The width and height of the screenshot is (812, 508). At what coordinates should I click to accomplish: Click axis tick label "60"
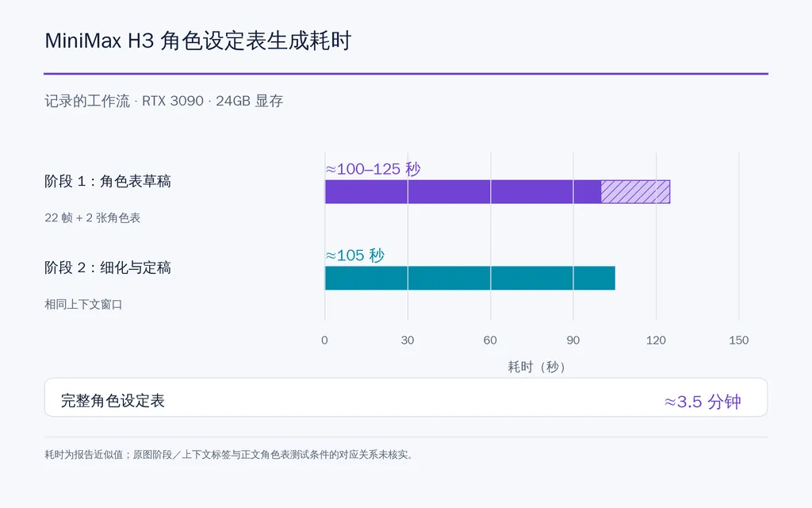tap(490, 341)
